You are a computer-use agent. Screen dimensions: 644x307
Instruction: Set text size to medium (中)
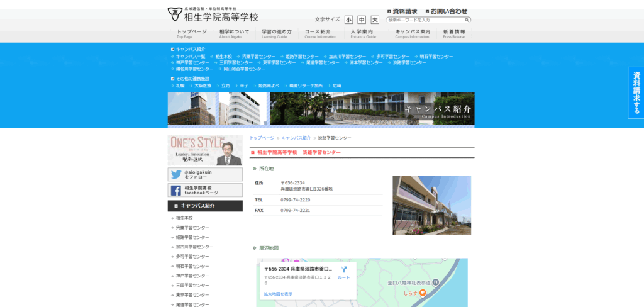tap(362, 20)
